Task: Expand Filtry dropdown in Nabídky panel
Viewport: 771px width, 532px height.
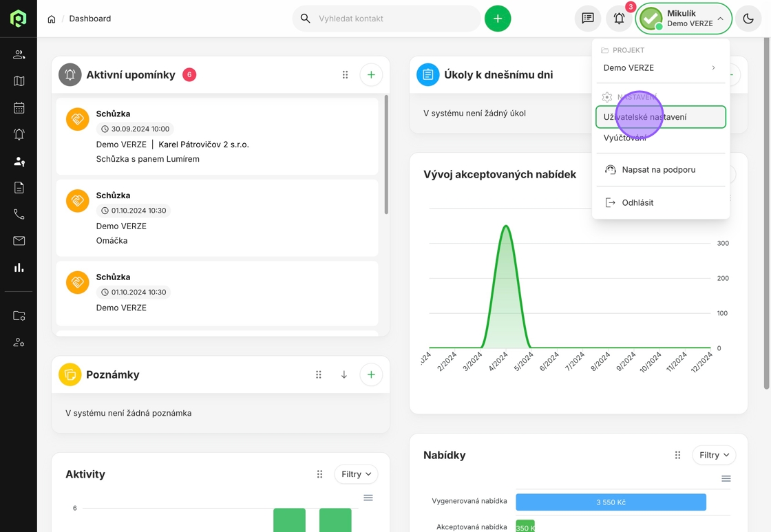Action: coord(714,455)
